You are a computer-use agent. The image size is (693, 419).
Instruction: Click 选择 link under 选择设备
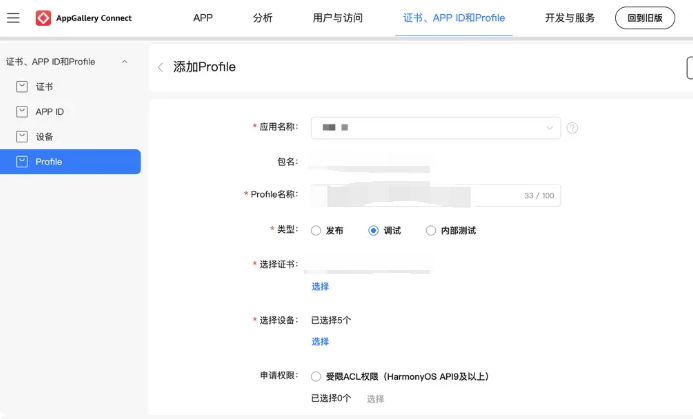pyautogui.click(x=320, y=342)
